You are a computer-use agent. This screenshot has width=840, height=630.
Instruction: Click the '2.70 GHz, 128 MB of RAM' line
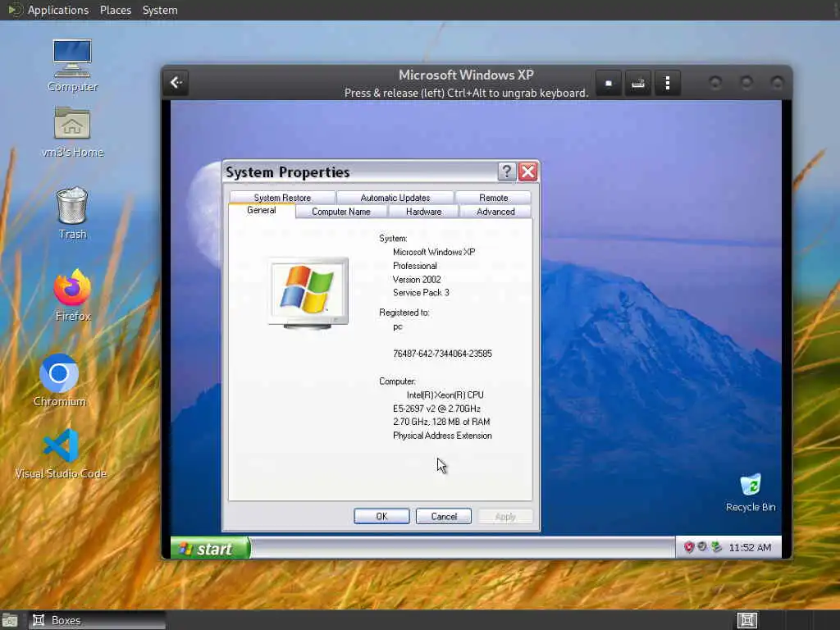[441, 422]
